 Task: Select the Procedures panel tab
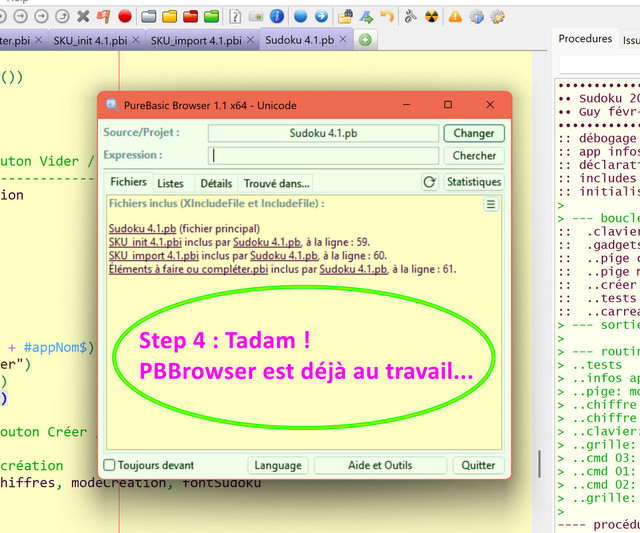(585, 39)
